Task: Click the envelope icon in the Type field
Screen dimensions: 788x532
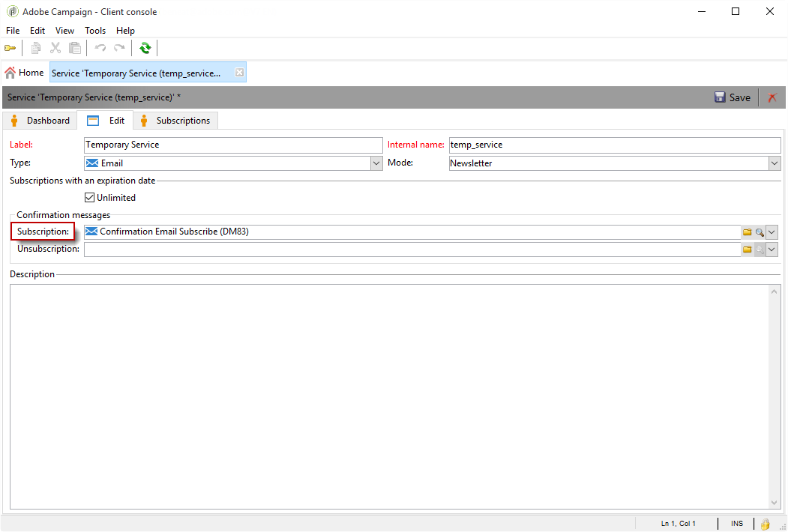Action: [92, 163]
